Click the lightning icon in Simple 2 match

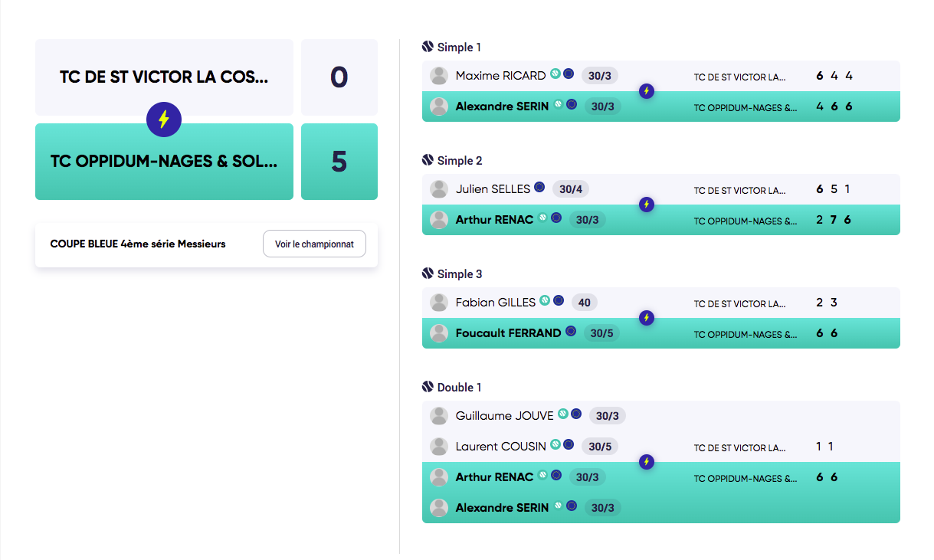tap(647, 205)
